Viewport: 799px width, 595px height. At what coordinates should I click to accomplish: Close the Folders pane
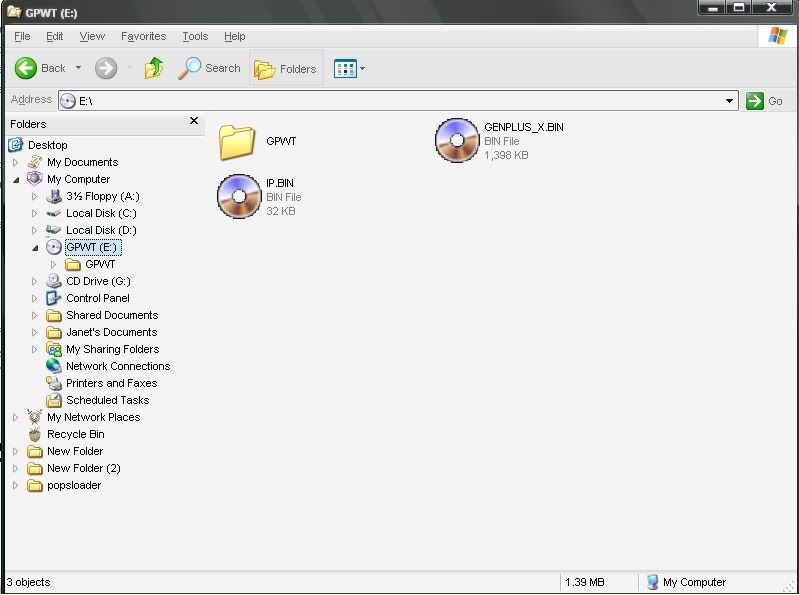pyautogui.click(x=194, y=121)
